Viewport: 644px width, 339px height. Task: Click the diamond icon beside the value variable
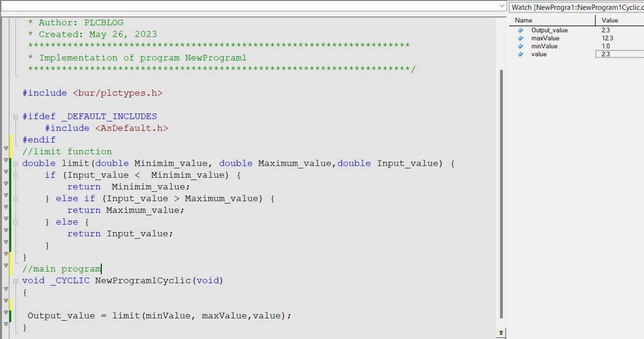pyautogui.click(x=521, y=54)
